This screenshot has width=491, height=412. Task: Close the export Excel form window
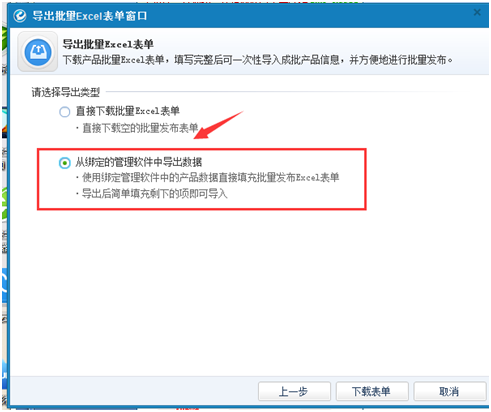(477, 12)
